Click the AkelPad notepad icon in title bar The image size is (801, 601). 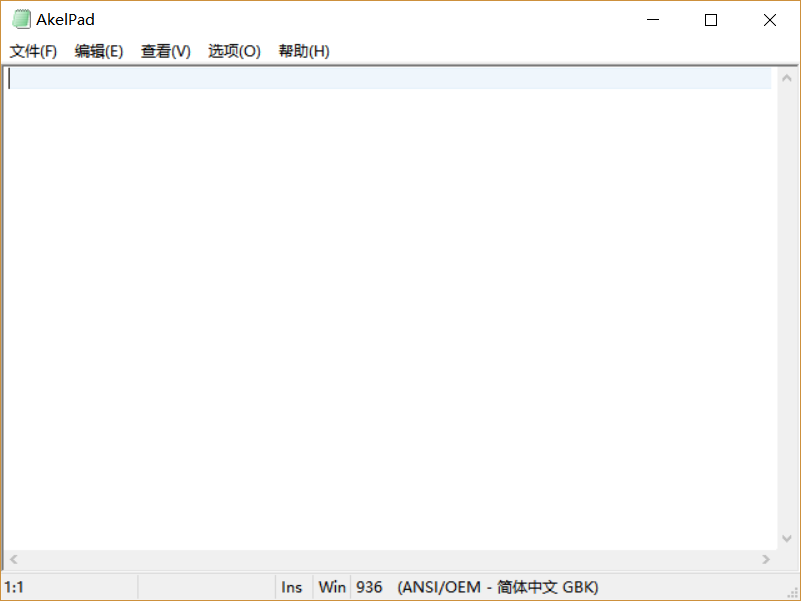click(x=21, y=19)
